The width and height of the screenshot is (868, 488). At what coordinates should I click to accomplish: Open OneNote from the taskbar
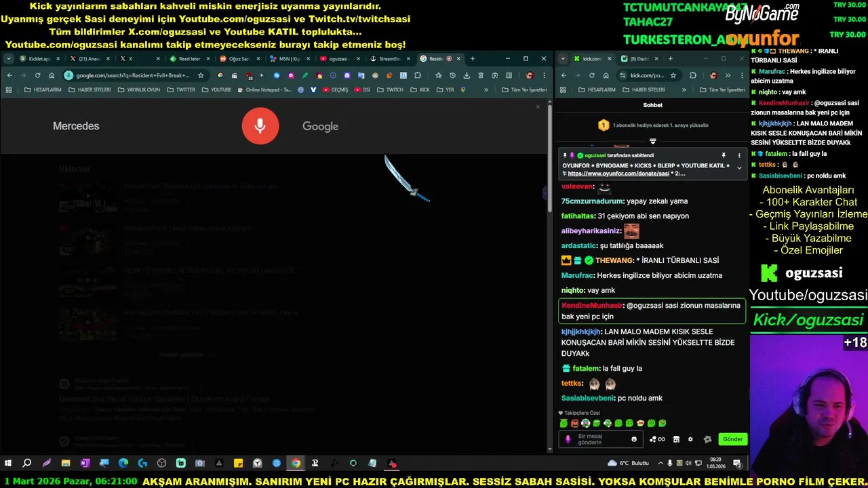(x=85, y=464)
